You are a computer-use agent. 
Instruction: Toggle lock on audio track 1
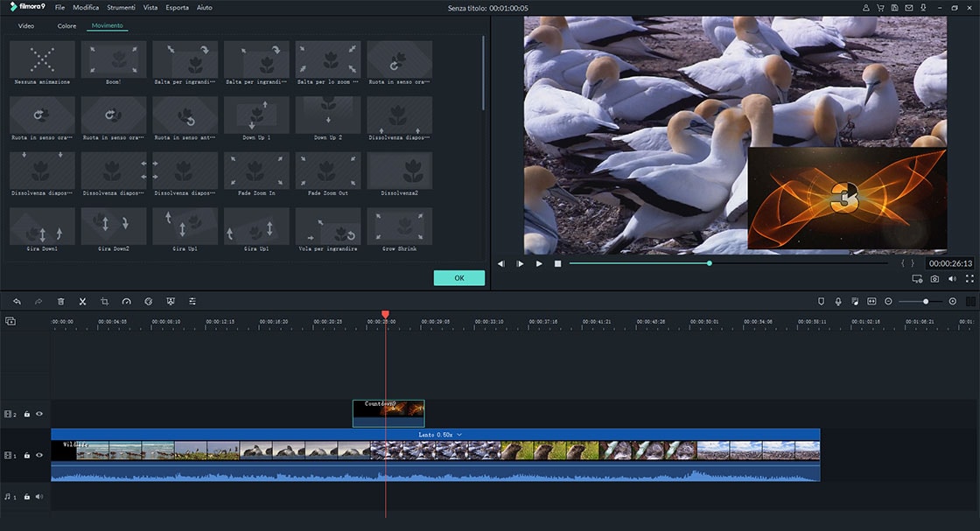coord(27,497)
